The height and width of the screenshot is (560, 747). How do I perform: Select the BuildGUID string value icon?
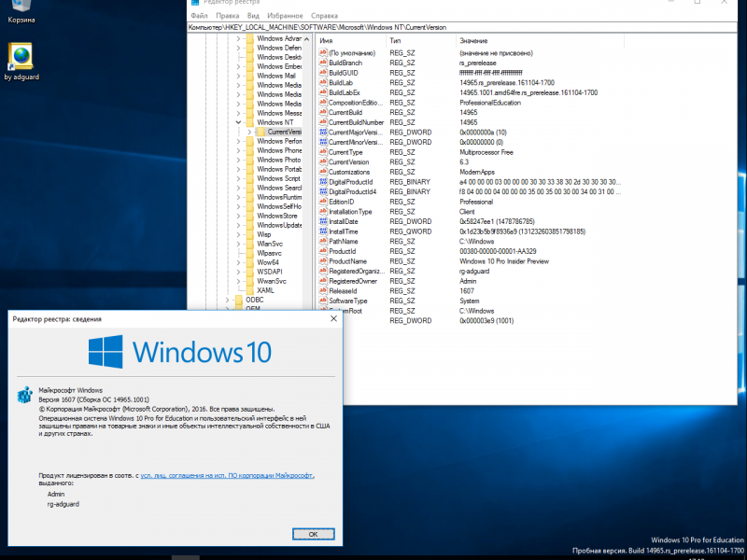click(323, 73)
